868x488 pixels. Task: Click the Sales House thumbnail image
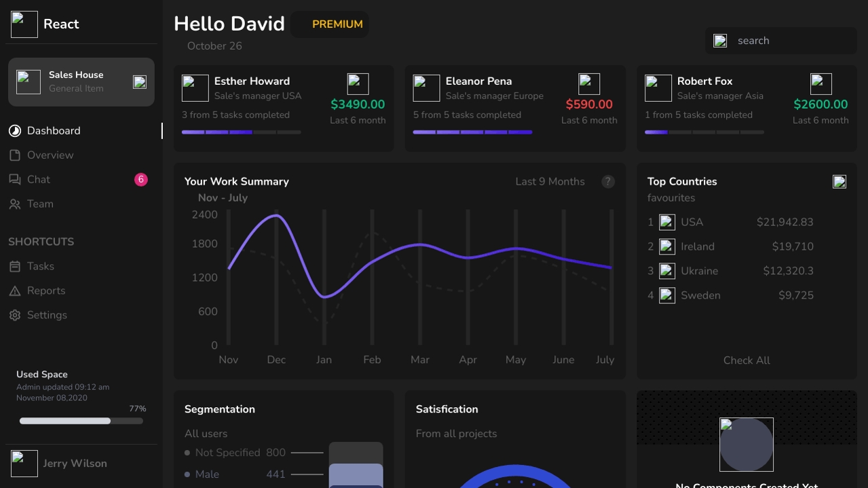point(29,82)
